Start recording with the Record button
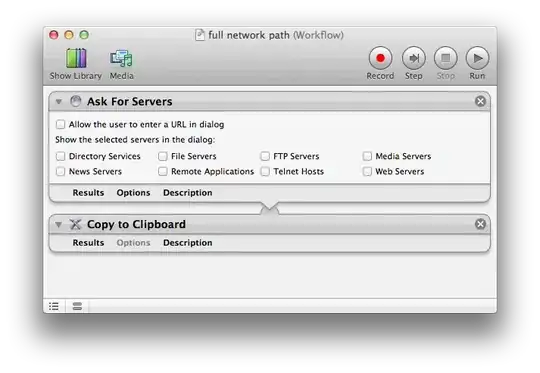 coord(380,58)
